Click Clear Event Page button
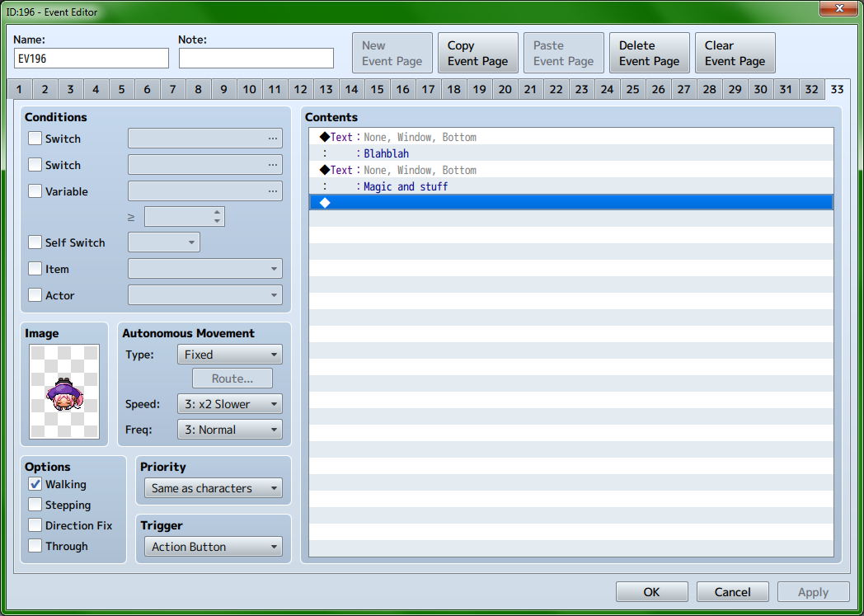864x616 pixels. [735, 53]
